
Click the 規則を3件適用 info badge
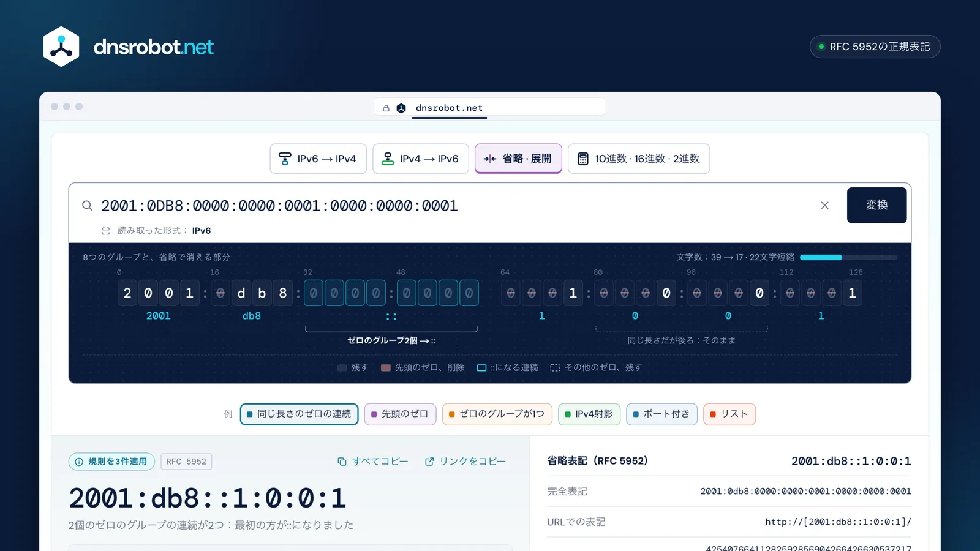111,462
